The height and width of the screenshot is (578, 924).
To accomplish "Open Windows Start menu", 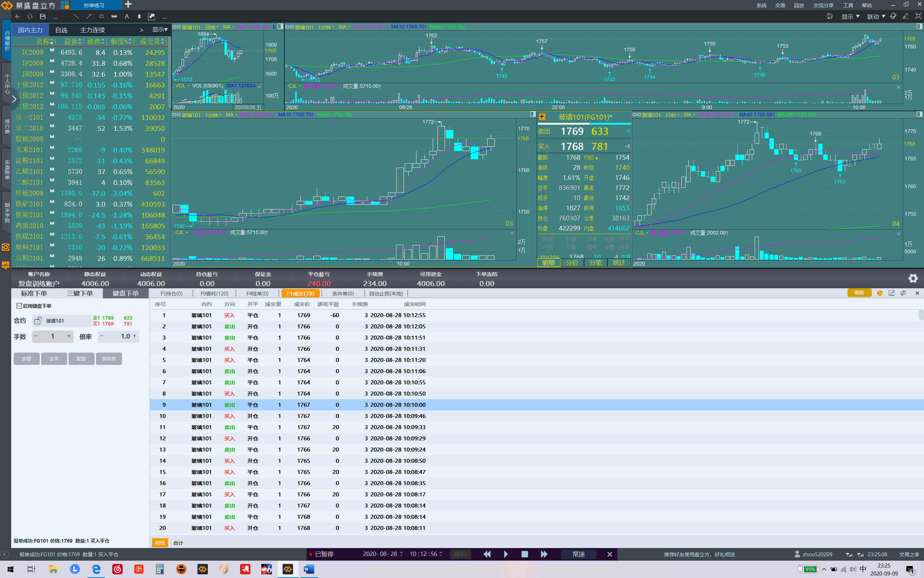I will point(10,569).
